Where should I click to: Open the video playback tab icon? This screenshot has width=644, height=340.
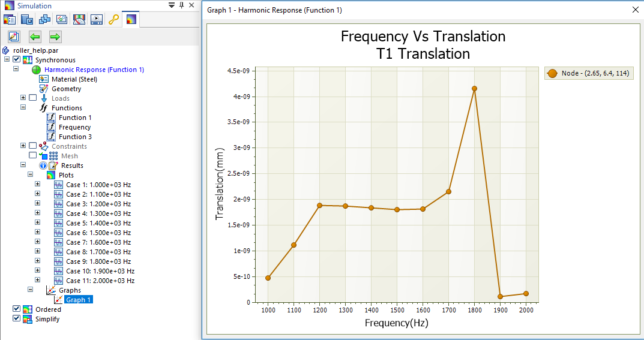click(x=97, y=19)
